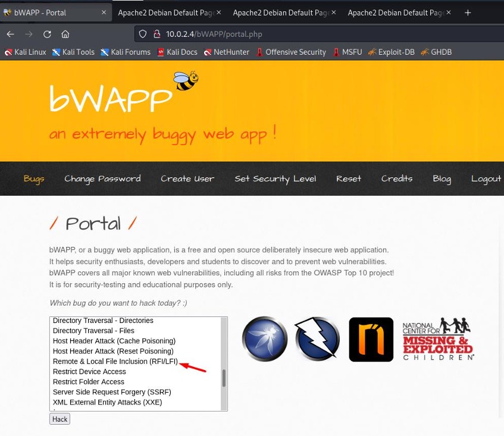Click the Hack button
504x436 pixels.
tap(60, 419)
